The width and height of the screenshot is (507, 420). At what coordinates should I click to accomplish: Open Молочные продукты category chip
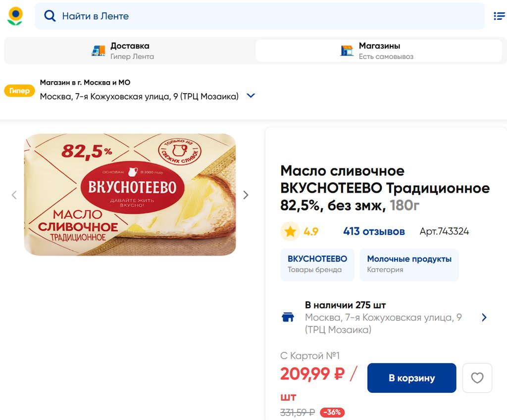(409, 264)
